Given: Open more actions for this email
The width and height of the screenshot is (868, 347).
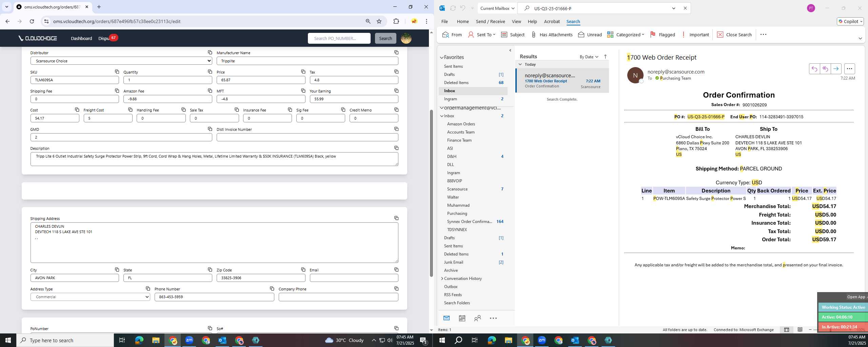Looking at the screenshot, I should tap(849, 69).
